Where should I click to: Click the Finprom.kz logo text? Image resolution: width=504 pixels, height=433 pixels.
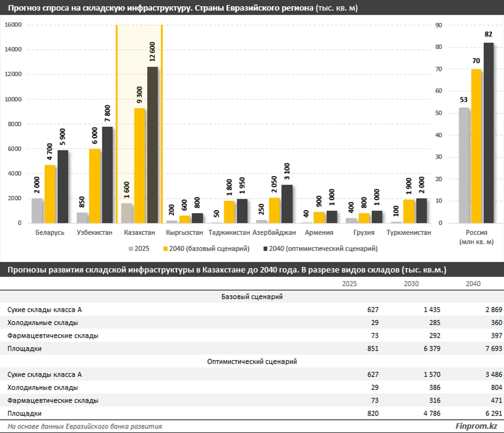(x=476, y=426)
